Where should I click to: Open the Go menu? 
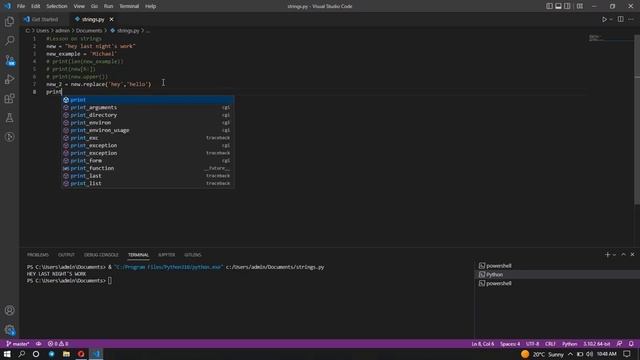(x=94, y=6)
